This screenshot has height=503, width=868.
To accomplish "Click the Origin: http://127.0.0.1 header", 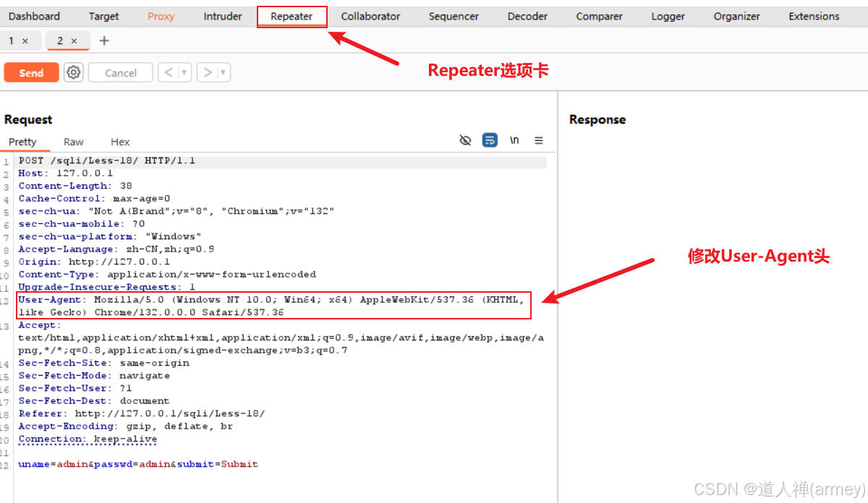I will pyautogui.click(x=94, y=262).
